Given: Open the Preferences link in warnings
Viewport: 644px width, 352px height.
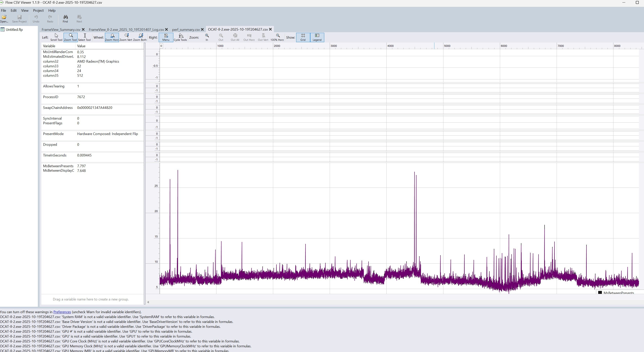Looking at the screenshot, I should [62, 312].
